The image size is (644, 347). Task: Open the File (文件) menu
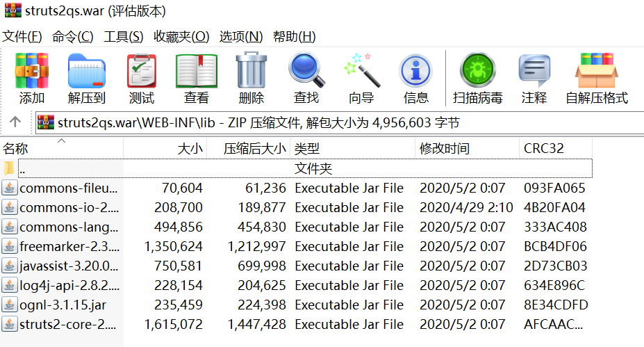(x=22, y=37)
